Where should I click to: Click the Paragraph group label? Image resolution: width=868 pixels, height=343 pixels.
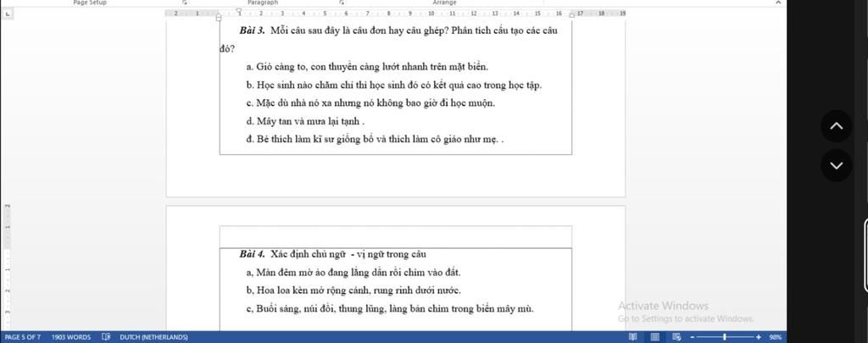tap(263, 3)
